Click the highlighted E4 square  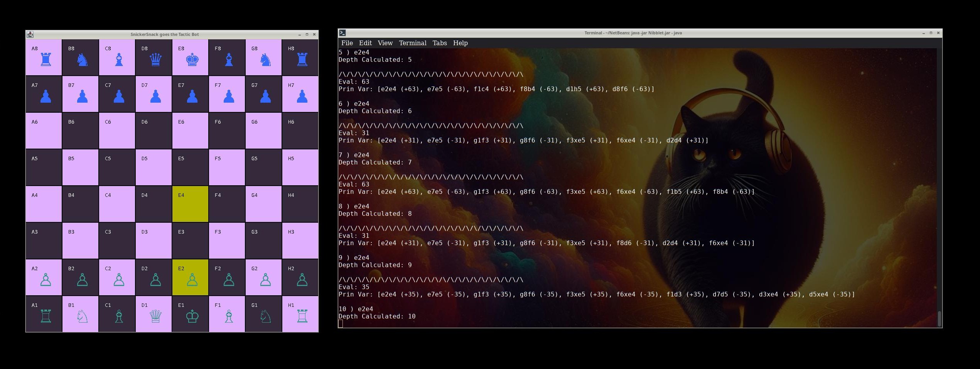191,204
